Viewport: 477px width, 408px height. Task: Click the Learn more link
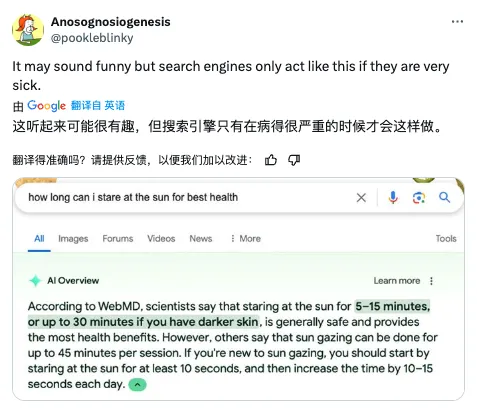point(397,281)
